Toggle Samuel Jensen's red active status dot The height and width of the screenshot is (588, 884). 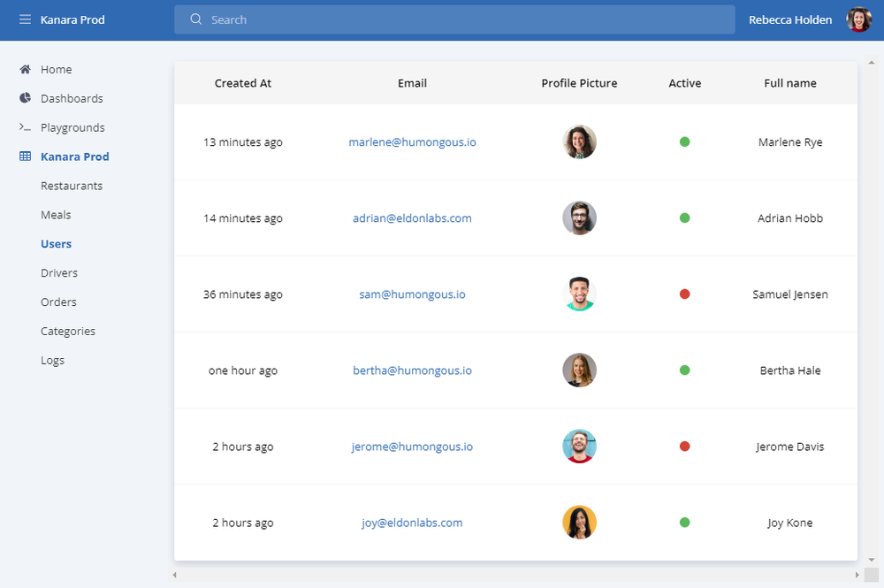tap(684, 294)
